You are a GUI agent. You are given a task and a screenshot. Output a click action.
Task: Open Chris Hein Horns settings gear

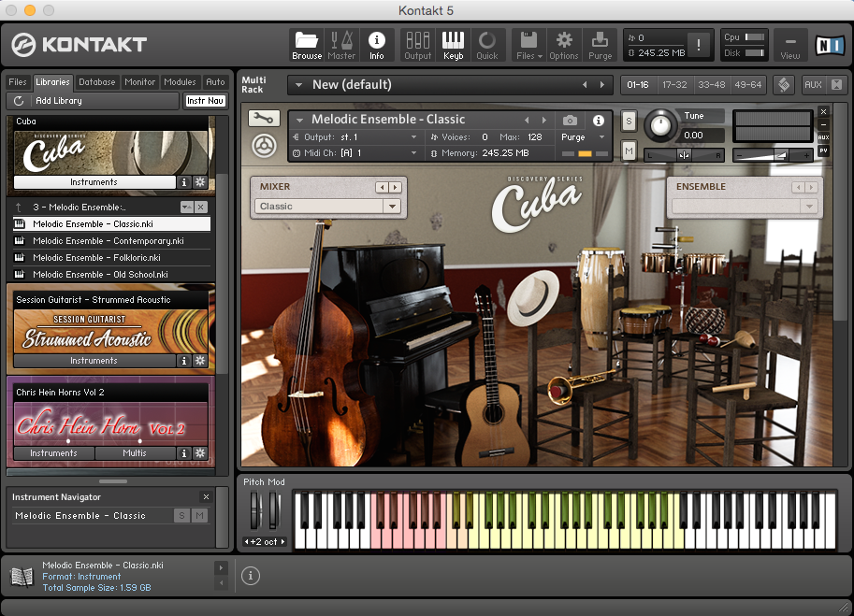200,452
